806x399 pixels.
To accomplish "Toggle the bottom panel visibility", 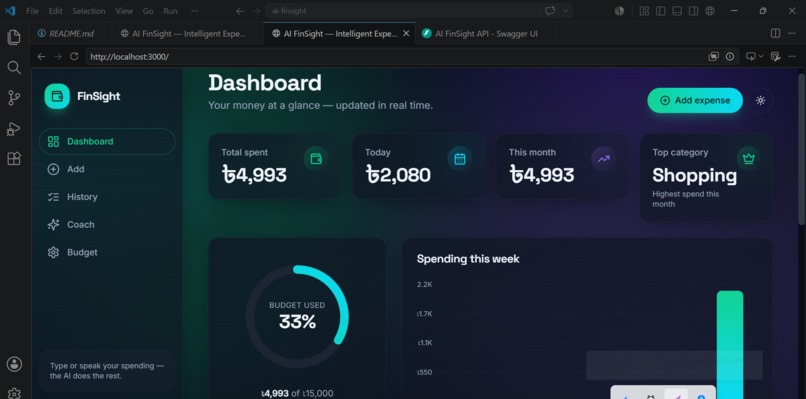I will [x=677, y=11].
